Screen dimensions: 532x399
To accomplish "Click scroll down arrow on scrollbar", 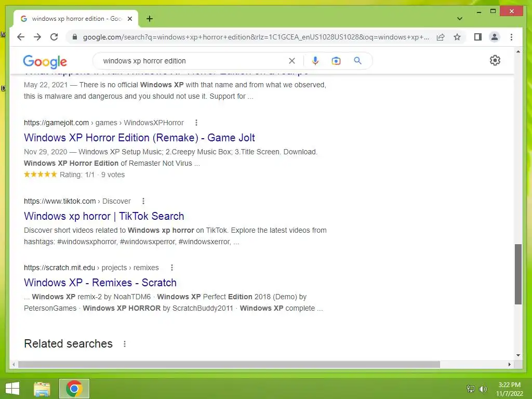I will (518, 355).
